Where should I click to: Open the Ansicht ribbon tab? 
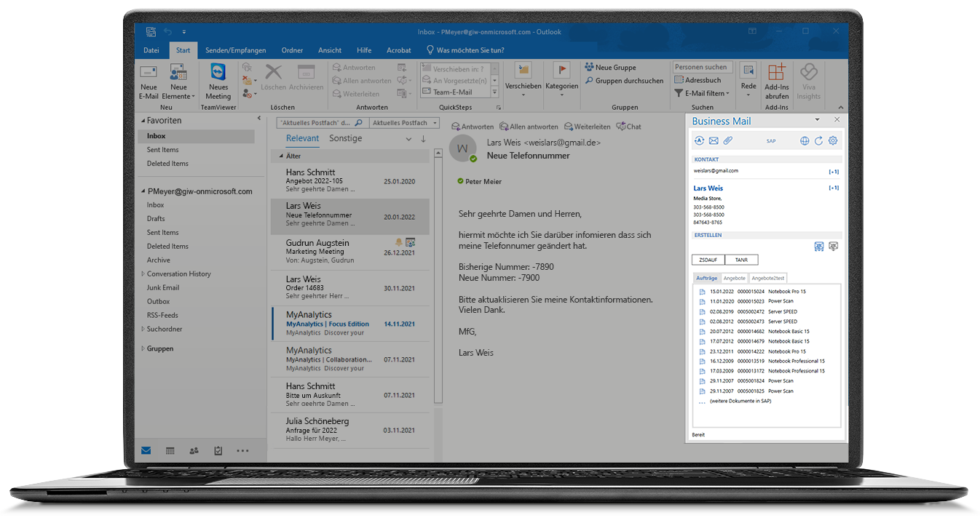pos(330,50)
